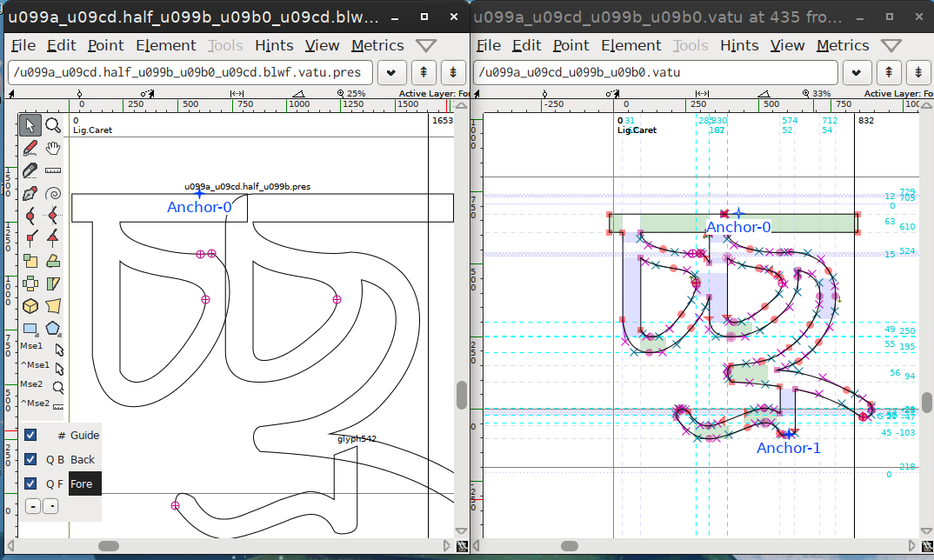
Task: Click the left window's horizontal scrollbar thumb
Action: pos(109,546)
